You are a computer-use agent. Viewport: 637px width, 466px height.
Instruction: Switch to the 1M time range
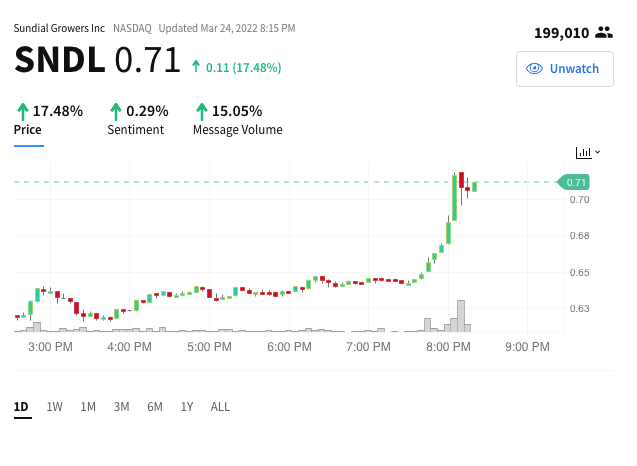tap(88, 407)
